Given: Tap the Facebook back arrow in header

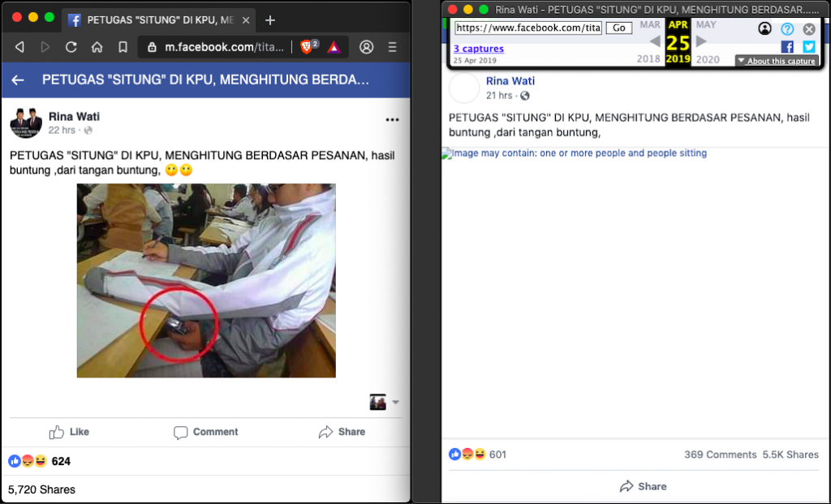Looking at the screenshot, I should coord(18,80).
